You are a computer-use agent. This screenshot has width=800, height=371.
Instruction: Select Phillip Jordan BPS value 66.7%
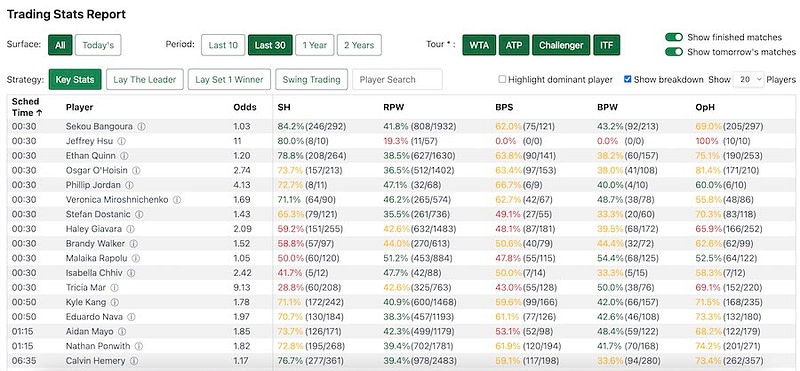(508, 185)
